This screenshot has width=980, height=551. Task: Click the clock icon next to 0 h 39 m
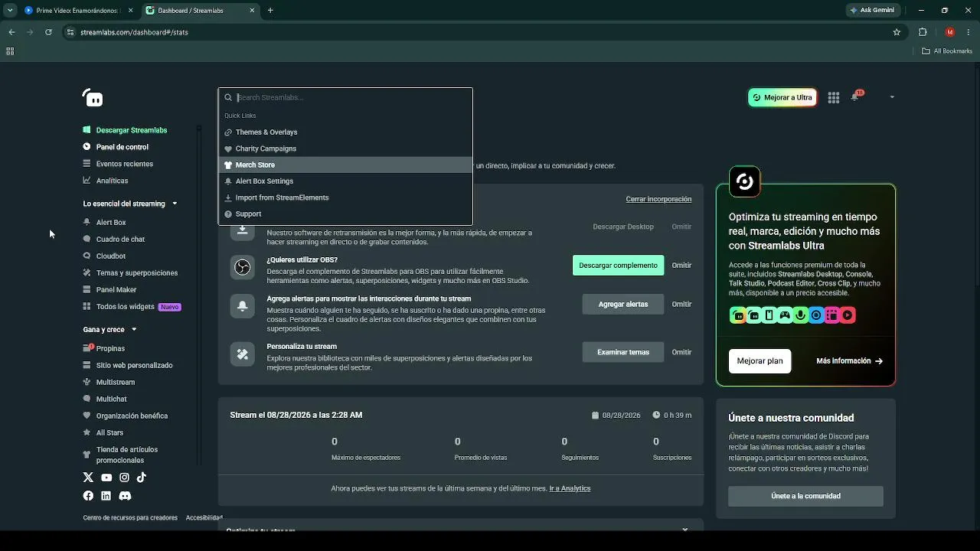click(656, 416)
